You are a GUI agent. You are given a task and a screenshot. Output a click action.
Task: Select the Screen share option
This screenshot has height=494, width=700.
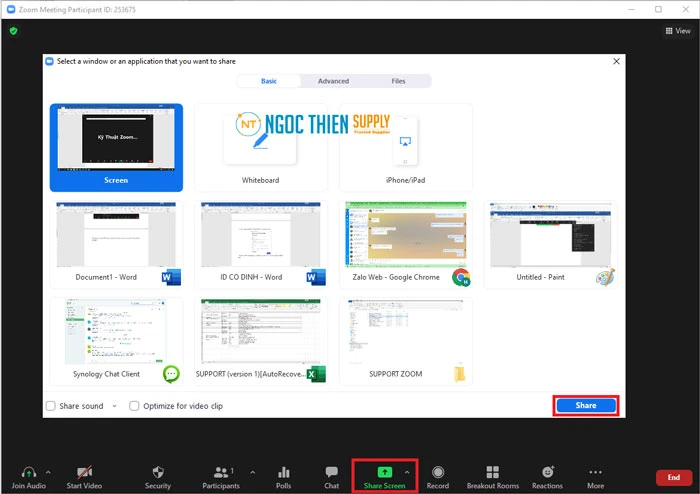(116, 148)
